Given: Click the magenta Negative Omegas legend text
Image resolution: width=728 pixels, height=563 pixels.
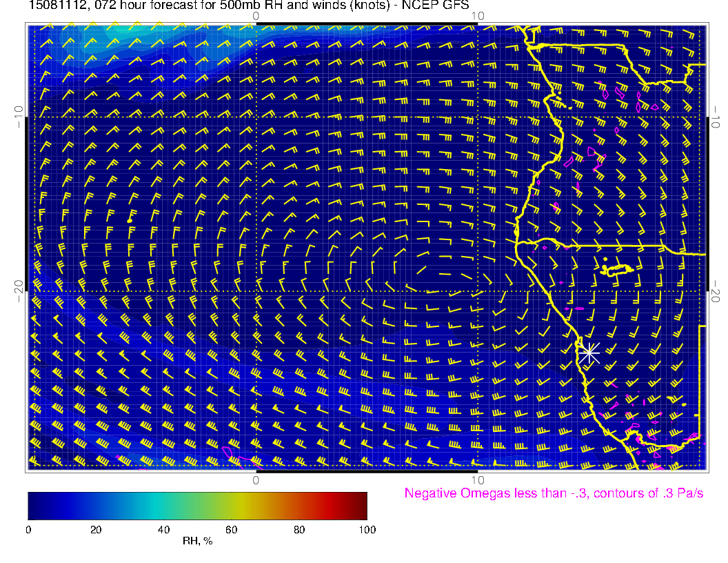Looking at the screenshot, I should pos(554,494).
